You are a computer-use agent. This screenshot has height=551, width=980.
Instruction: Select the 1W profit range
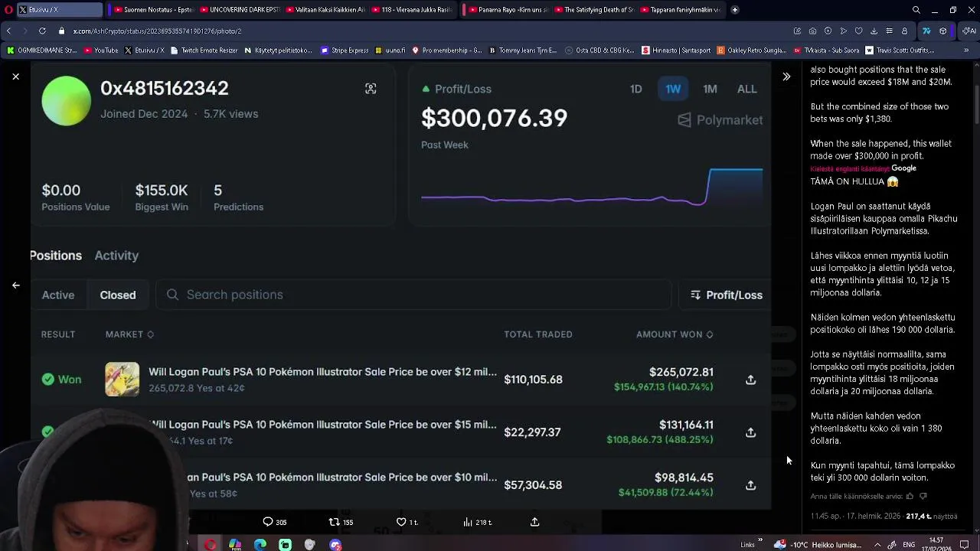tap(673, 89)
